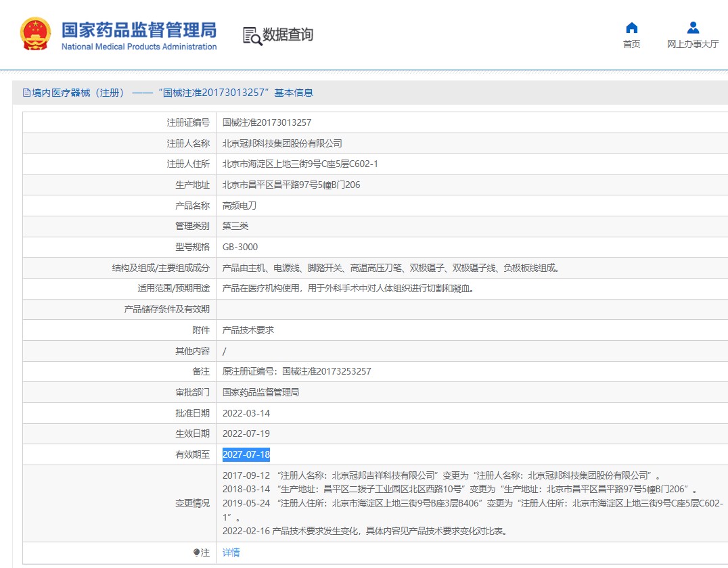The height and width of the screenshot is (568, 728).
Task: Click the 注册人名称 row label
Action: [x=188, y=143]
